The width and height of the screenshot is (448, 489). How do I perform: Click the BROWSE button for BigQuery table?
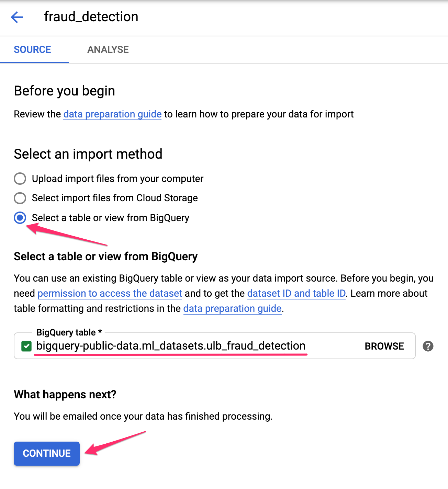pos(384,346)
